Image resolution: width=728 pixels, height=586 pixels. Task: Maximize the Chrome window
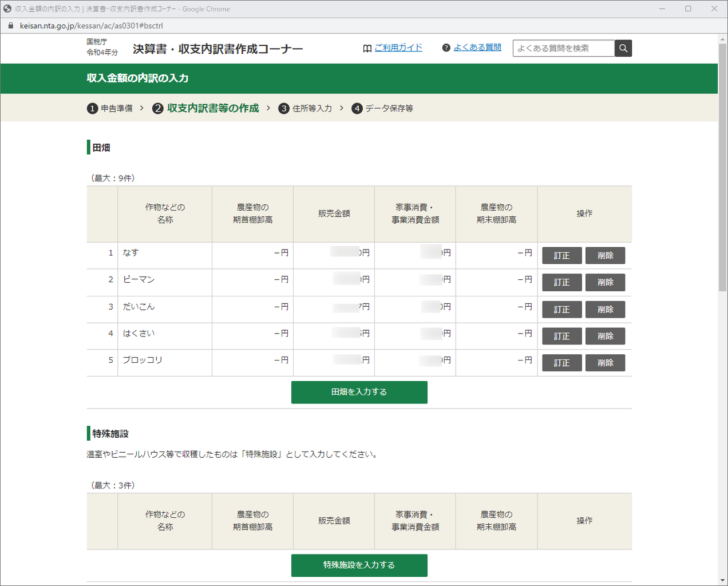pos(688,9)
